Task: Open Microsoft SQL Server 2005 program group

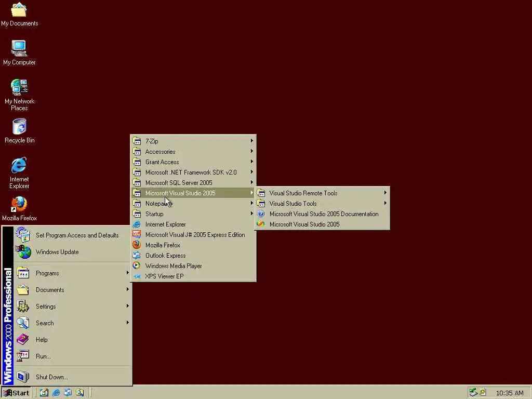Action: [193, 182]
